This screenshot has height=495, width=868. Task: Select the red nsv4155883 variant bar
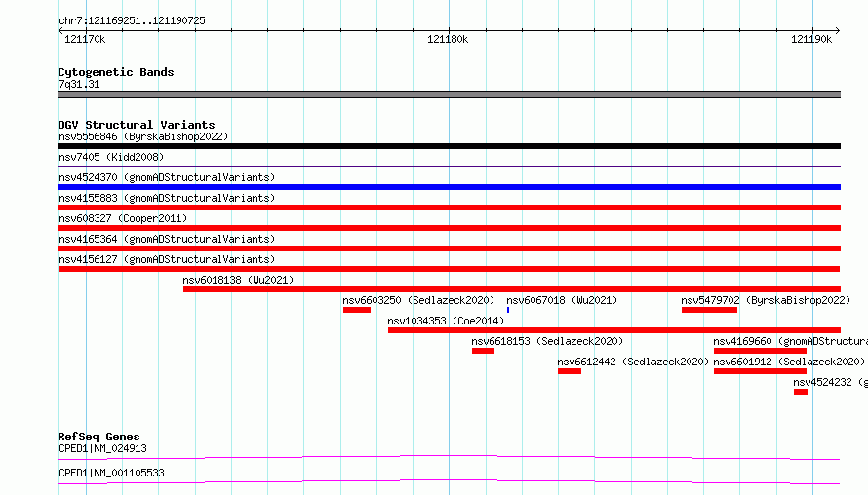coord(449,208)
